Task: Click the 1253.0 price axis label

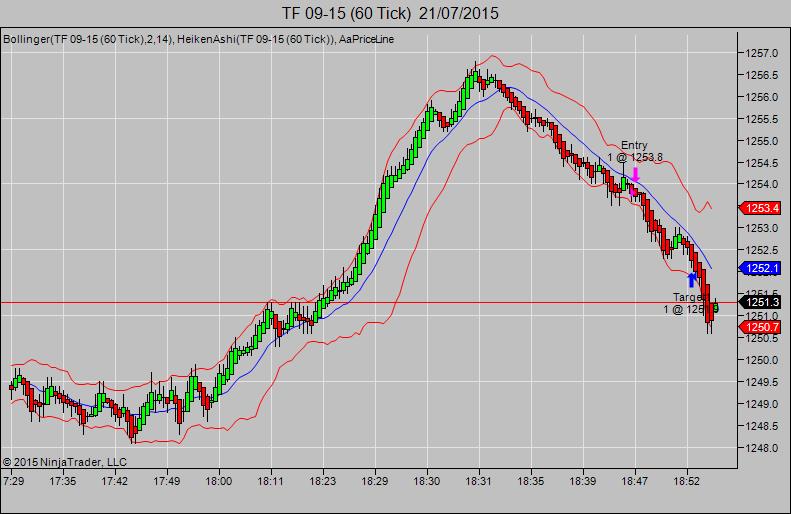Action: (x=762, y=229)
